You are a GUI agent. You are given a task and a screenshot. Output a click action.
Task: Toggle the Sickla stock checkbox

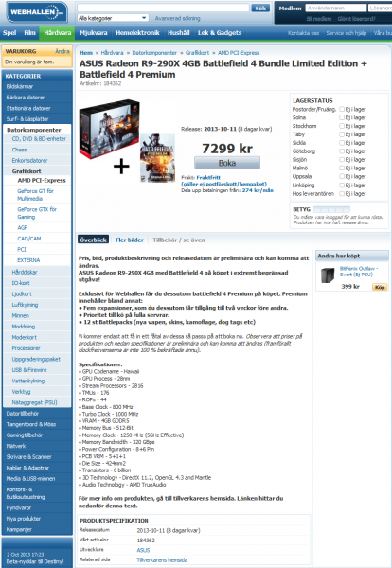point(342,143)
